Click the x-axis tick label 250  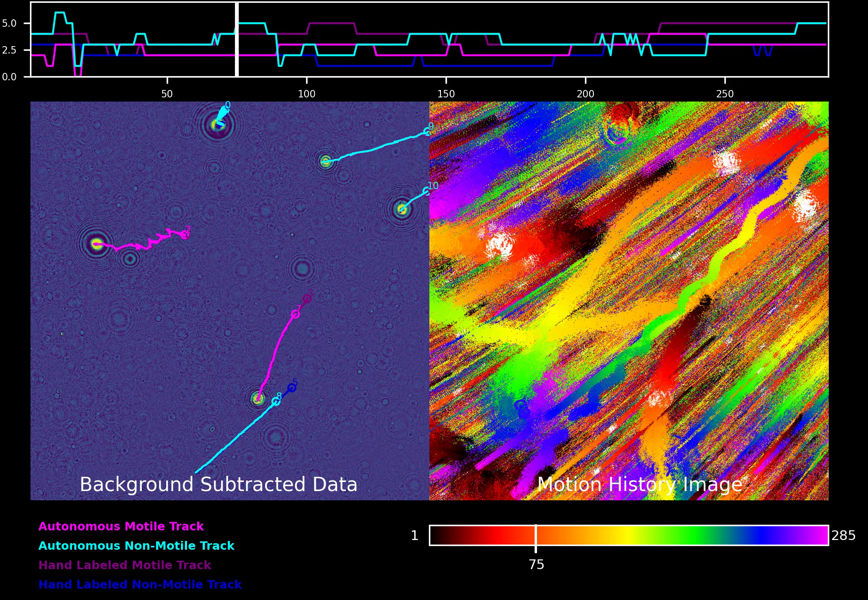(x=725, y=94)
